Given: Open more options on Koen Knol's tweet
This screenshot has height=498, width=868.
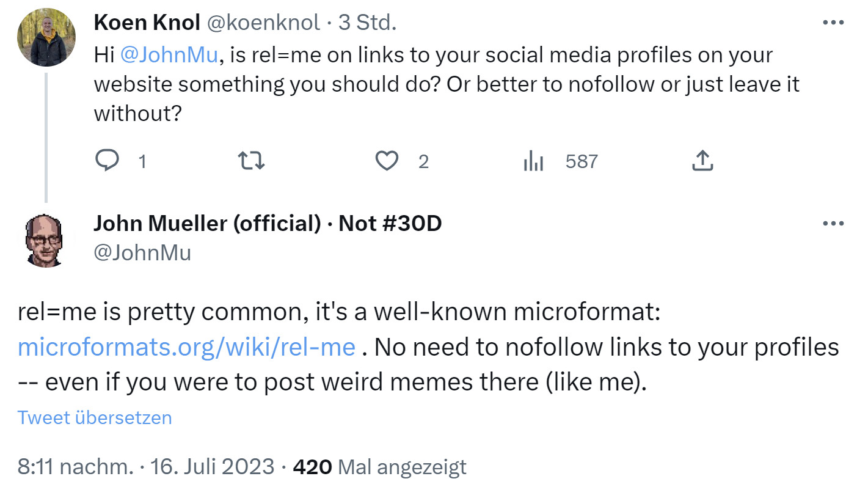Looking at the screenshot, I should click(x=833, y=23).
